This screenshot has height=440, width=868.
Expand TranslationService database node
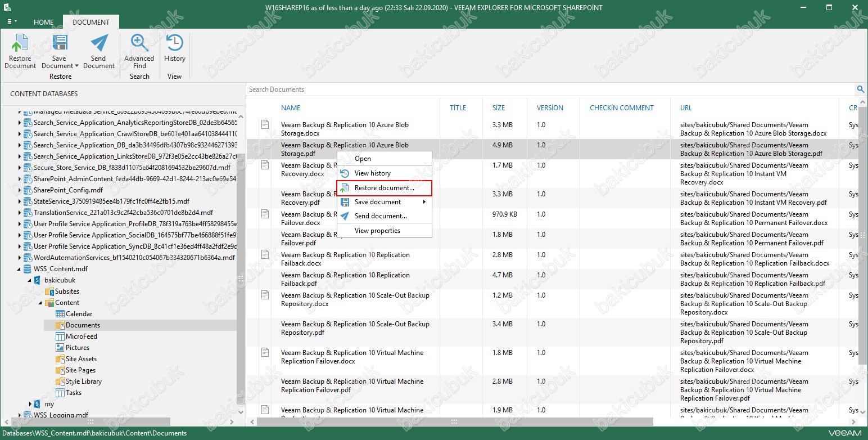point(20,213)
